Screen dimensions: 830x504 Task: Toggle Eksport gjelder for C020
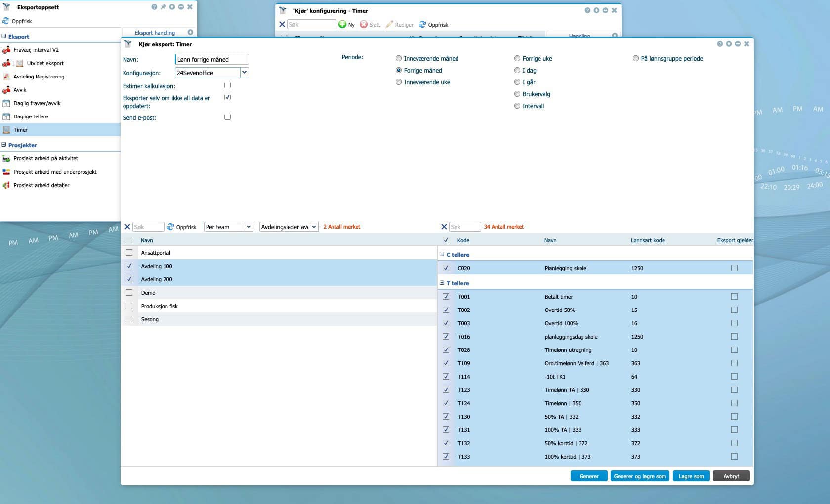pyautogui.click(x=734, y=268)
